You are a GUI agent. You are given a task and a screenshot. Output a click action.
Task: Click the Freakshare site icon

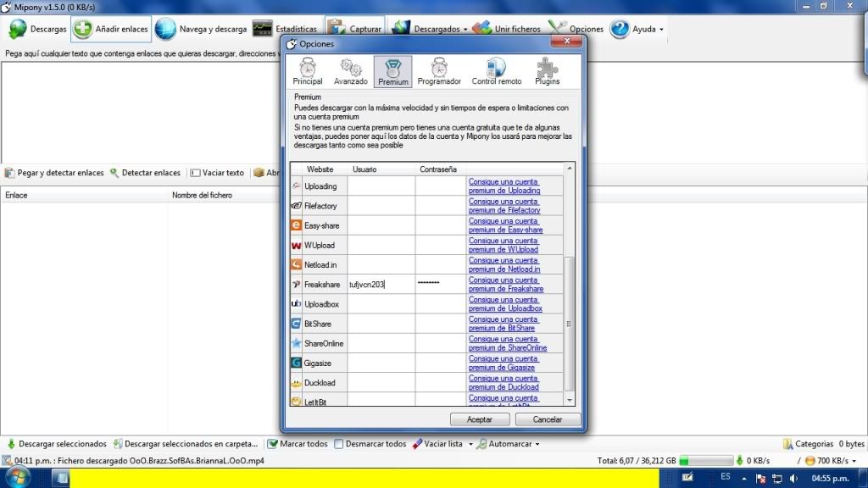click(x=296, y=285)
